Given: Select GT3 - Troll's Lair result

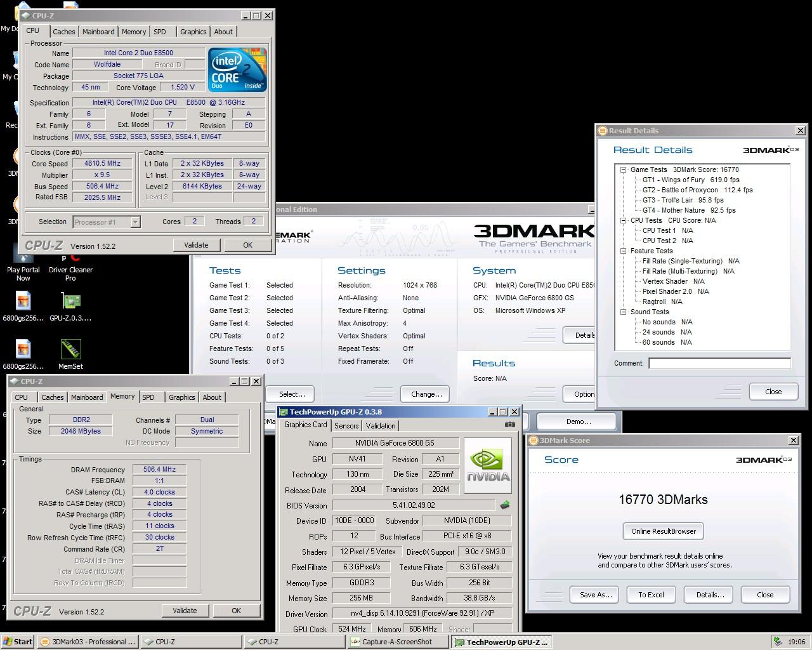Looking at the screenshot, I should tap(683, 200).
